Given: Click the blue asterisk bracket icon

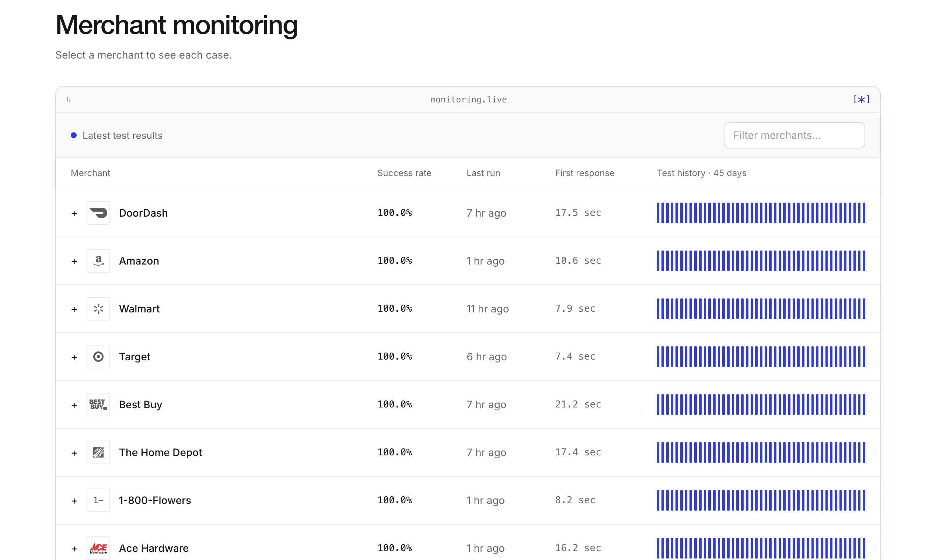Looking at the screenshot, I should 862,99.
